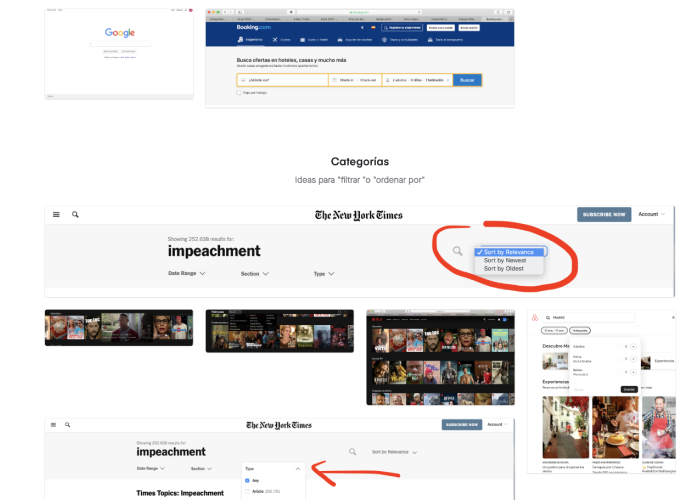Viewport: 700px width, 500px height.
Task: Click magnifier next to Sort by Relevance in lower NYT
Action: tap(353, 452)
